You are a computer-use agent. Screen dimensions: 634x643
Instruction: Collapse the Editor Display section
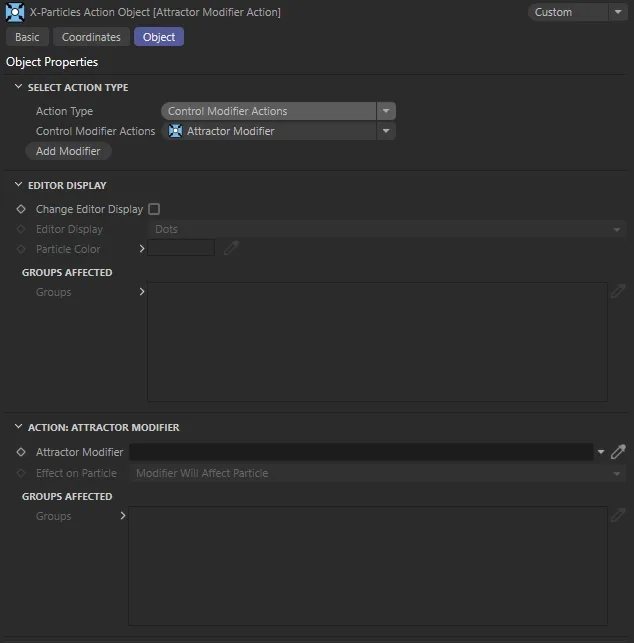click(18, 186)
